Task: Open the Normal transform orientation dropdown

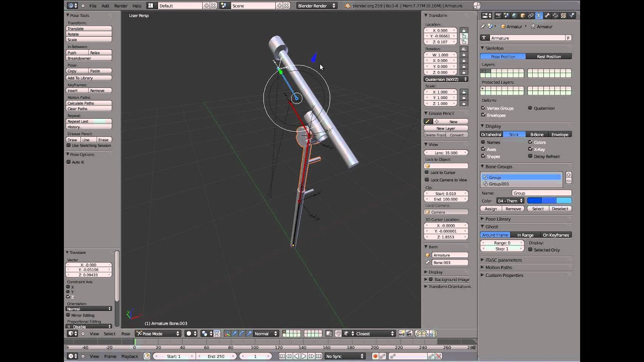Action: pos(266,333)
